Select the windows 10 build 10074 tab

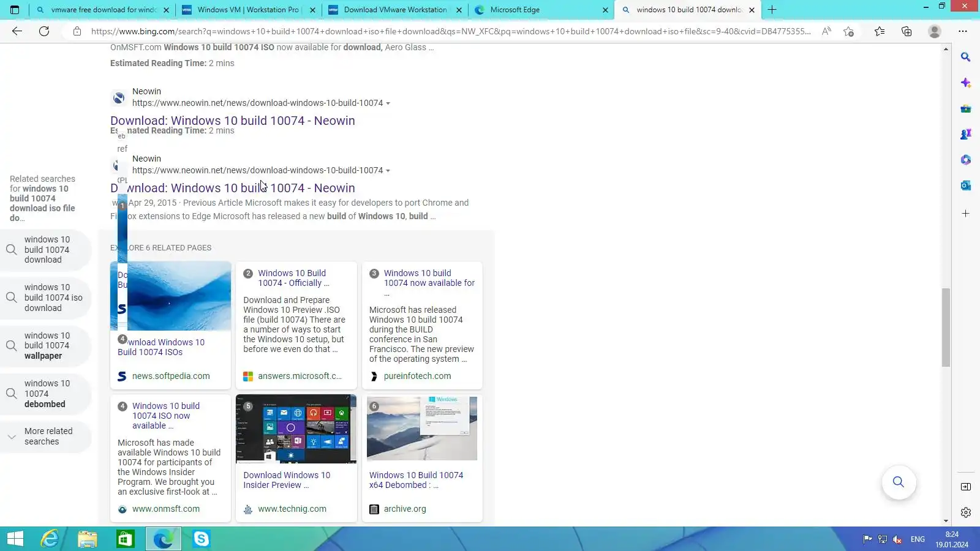tap(688, 10)
